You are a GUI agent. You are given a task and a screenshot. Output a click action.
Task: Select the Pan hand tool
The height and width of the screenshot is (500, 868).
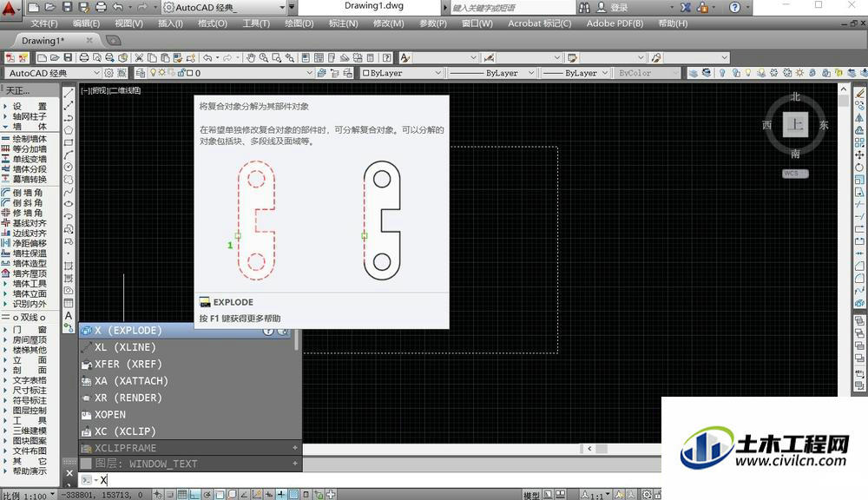[251, 57]
